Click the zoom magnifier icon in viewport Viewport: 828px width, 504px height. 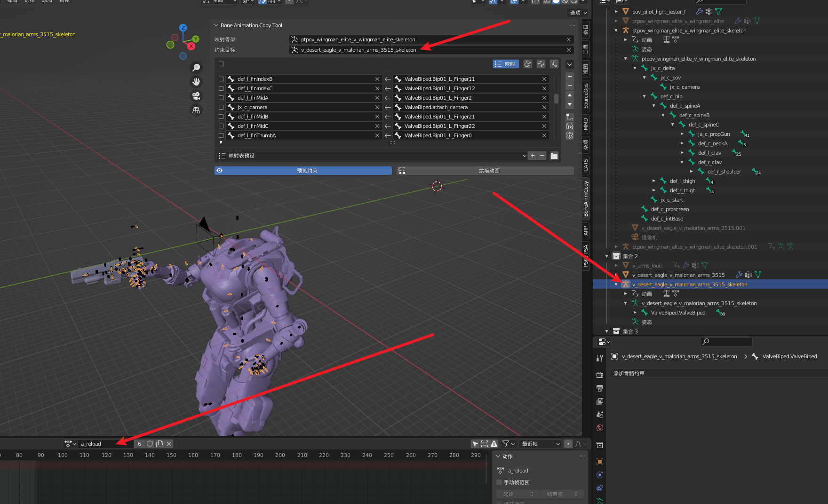(196, 68)
